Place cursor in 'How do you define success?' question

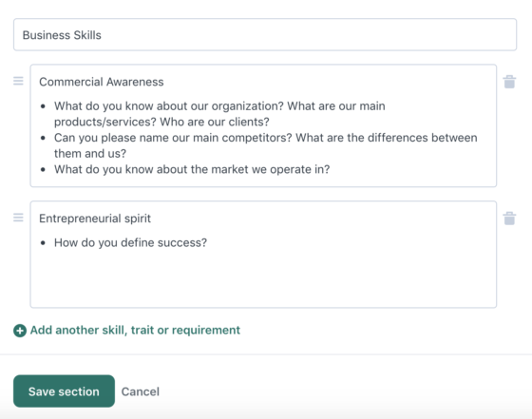point(131,242)
